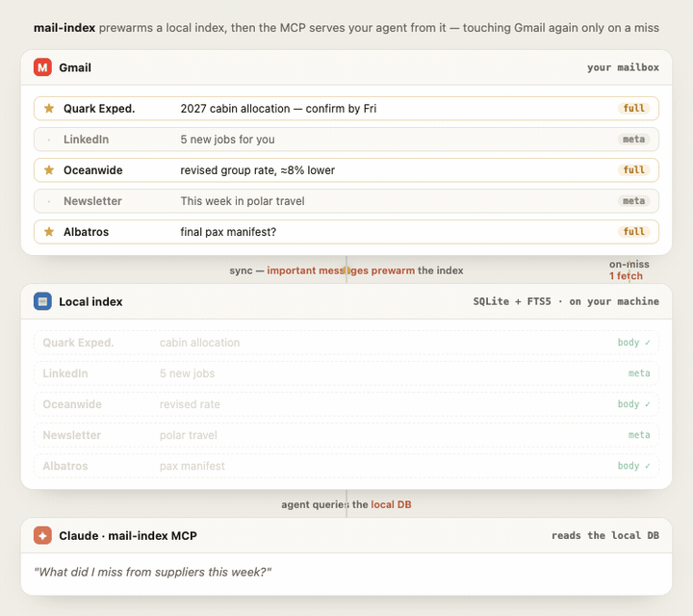The height and width of the screenshot is (616, 693).
Task: Click 'Albatros' in the Local index
Action: pos(65,466)
